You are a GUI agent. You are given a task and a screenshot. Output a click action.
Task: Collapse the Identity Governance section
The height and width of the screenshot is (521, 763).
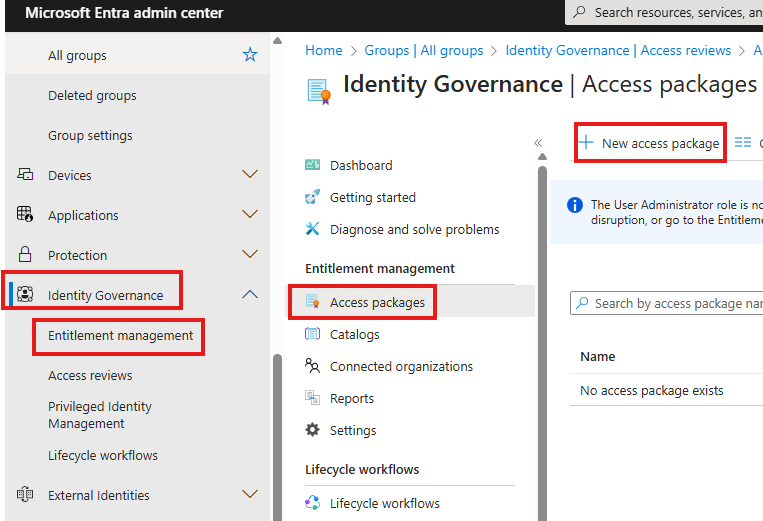(x=250, y=295)
